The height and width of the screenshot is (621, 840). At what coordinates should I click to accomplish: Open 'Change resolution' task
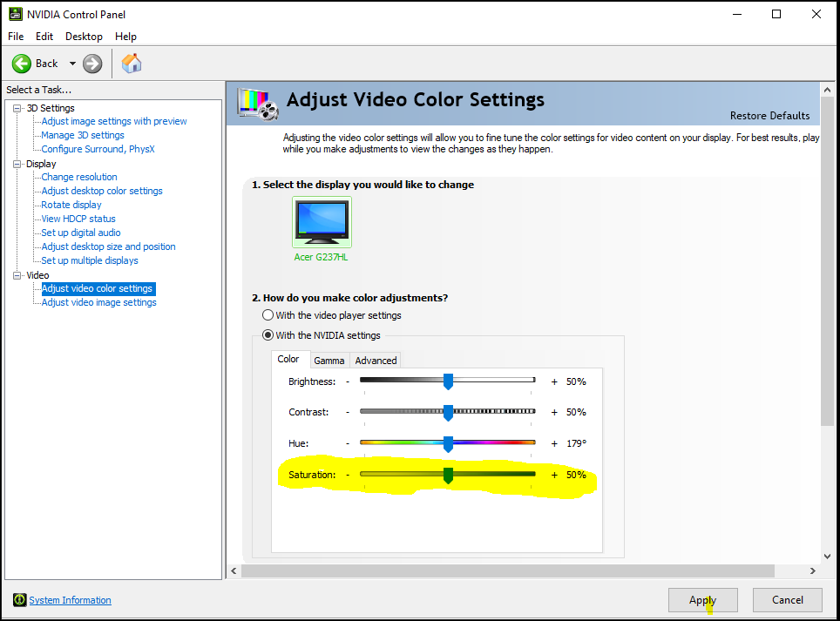(79, 177)
